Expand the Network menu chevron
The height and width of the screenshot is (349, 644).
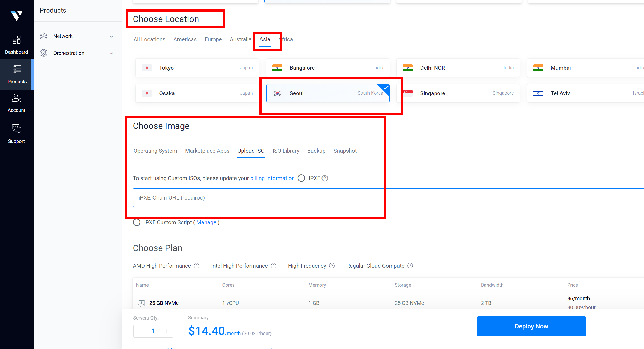[111, 36]
